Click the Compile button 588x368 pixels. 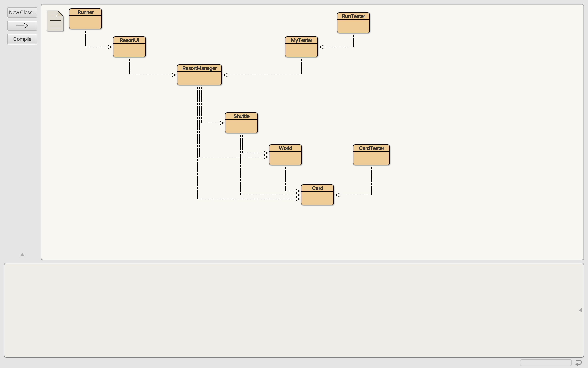22,39
